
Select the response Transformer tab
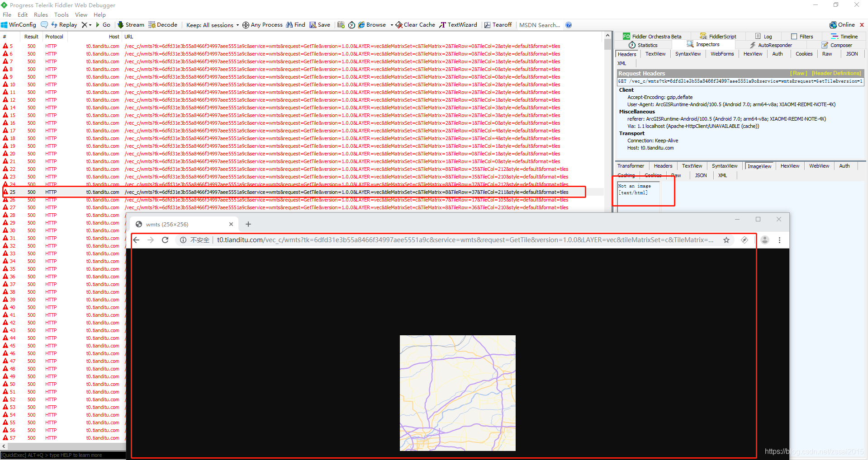(x=631, y=166)
